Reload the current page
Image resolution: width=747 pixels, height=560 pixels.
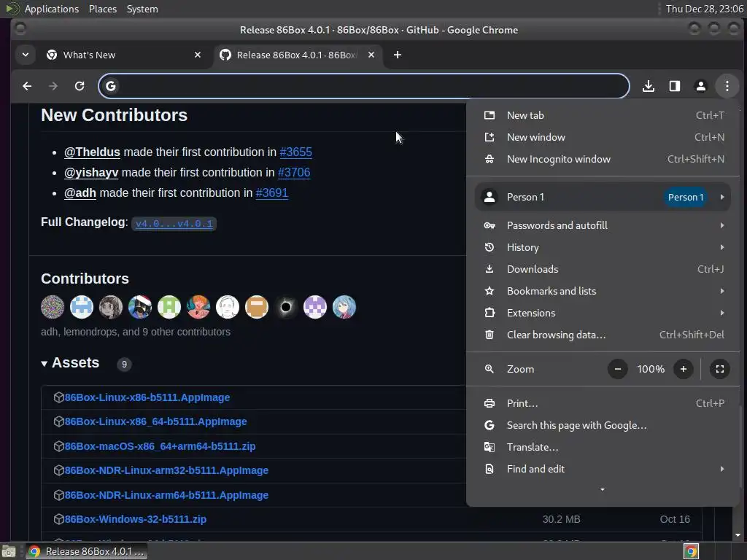(80, 86)
